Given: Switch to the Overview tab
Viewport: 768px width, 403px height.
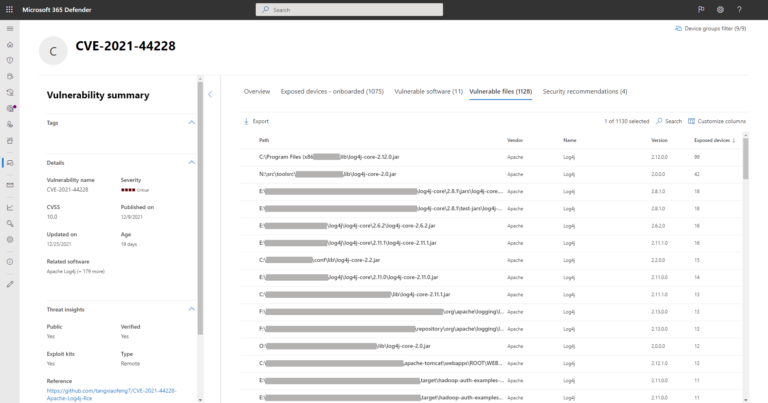Looking at the screenshot, I should coord(257,91).
